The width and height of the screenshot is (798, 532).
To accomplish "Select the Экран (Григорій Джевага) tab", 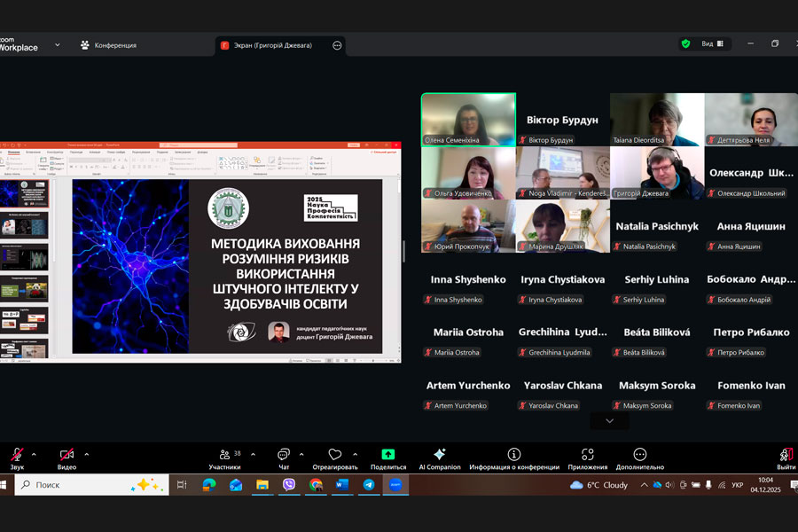I will coord(275,45).
